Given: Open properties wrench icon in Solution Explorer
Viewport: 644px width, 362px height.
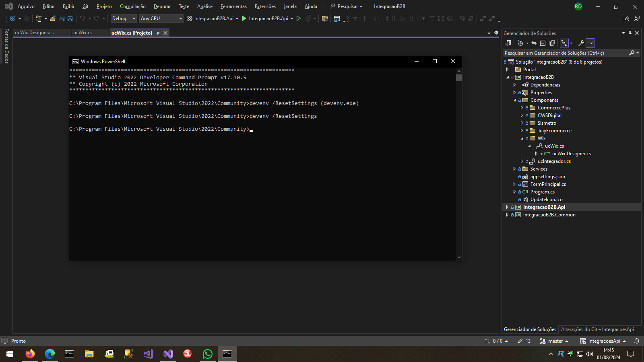Looking at the screenshot, I should coord(581,43).
